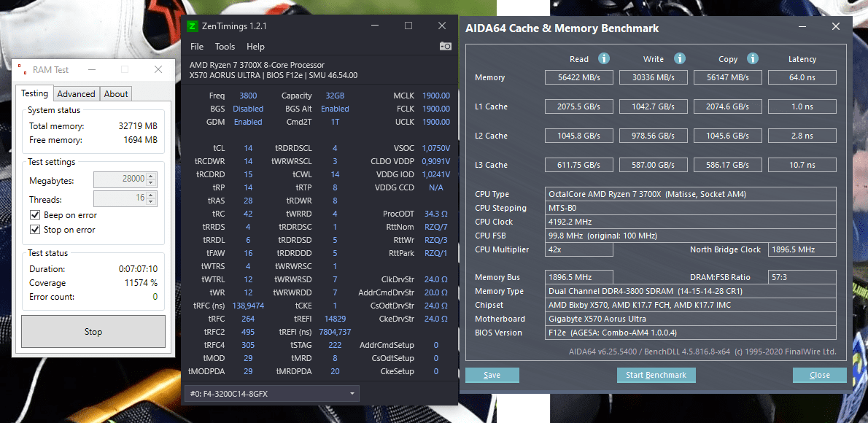
Task: Toggle the Beep on error checkbox
Action: [x=35, y=215]
